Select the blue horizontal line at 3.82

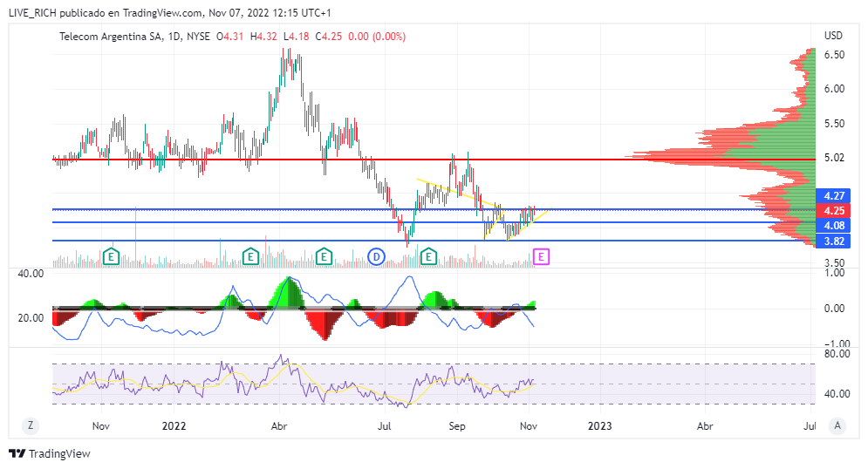click(x=434, y=241)
